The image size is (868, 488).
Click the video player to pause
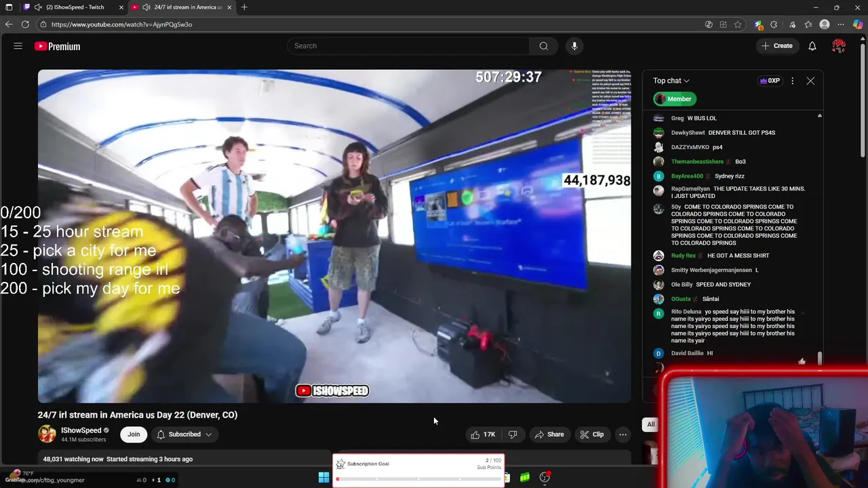334,237
